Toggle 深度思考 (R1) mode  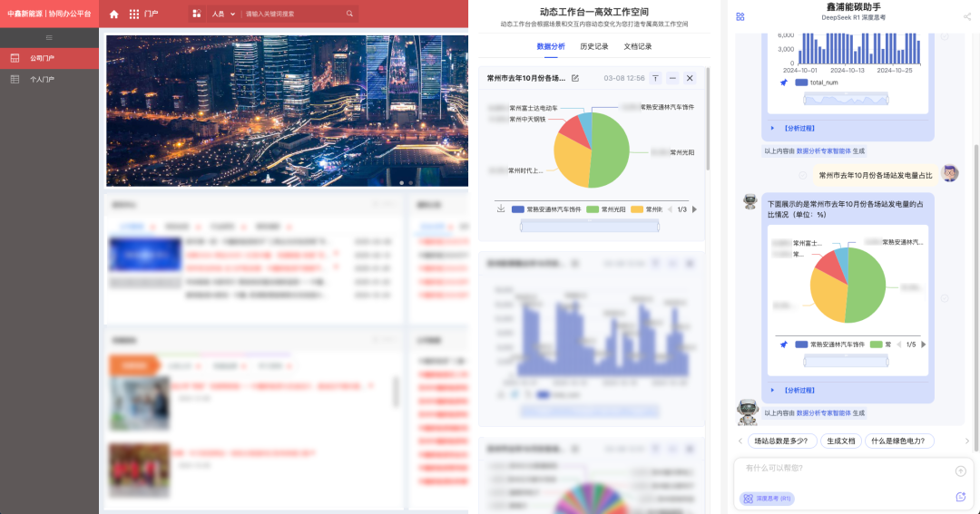(x=767, y=498)
